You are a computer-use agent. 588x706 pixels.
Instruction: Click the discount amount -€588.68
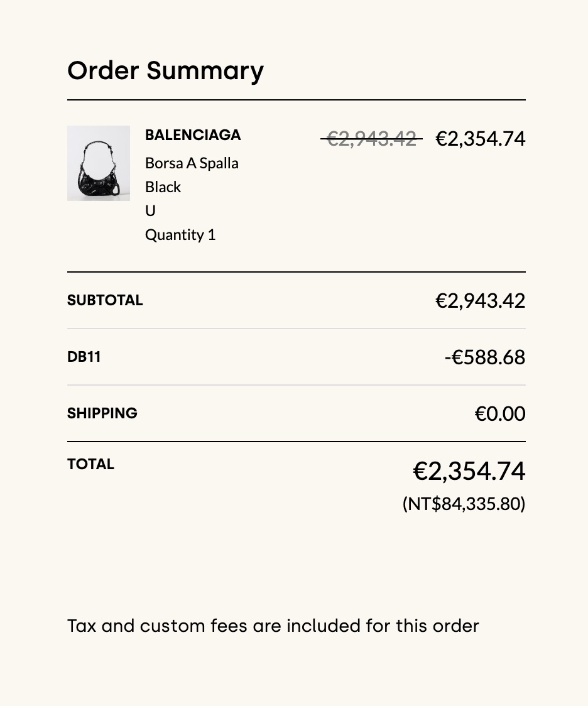tap(485, 357)
